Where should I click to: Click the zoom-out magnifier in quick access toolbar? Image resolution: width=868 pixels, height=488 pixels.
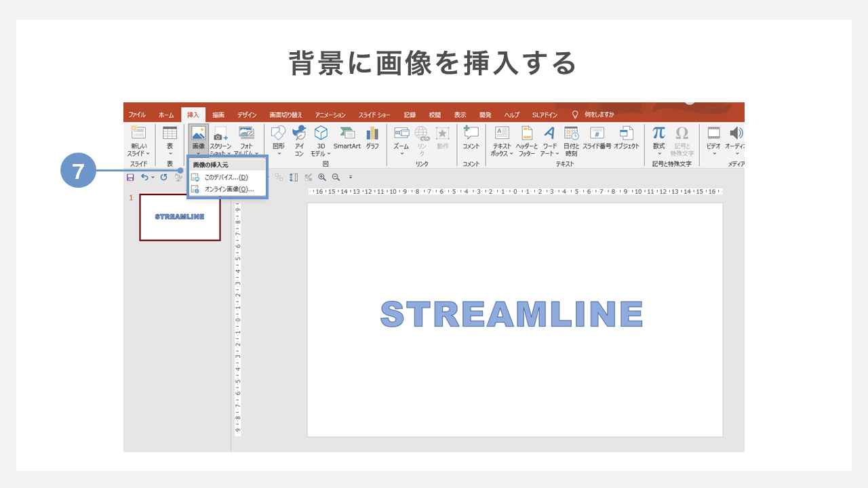pos(336,177)
